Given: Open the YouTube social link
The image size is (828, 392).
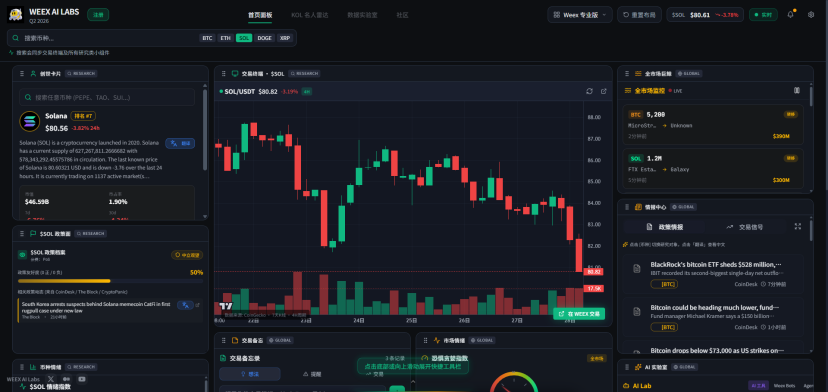Looking at the screenshot, I should coord(82,379).
